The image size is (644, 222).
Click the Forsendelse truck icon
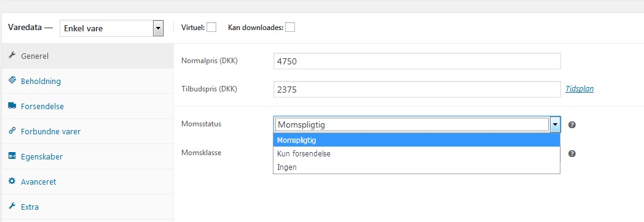click(12, 105)
